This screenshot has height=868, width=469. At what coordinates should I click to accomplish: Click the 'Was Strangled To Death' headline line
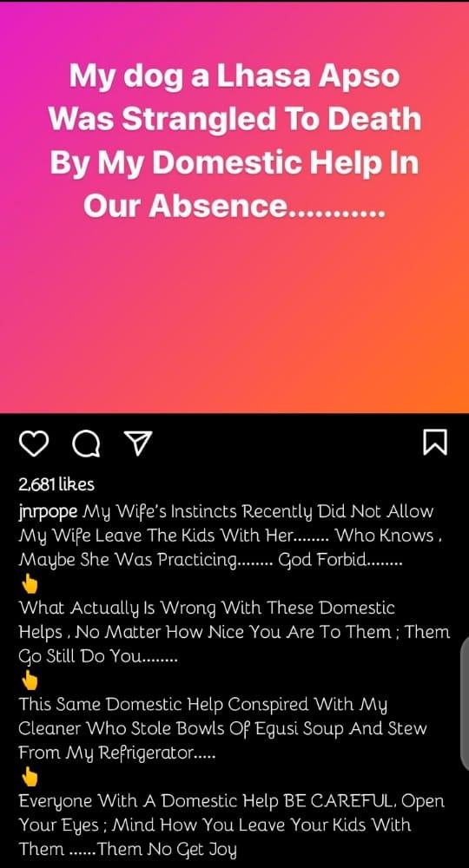234,119
